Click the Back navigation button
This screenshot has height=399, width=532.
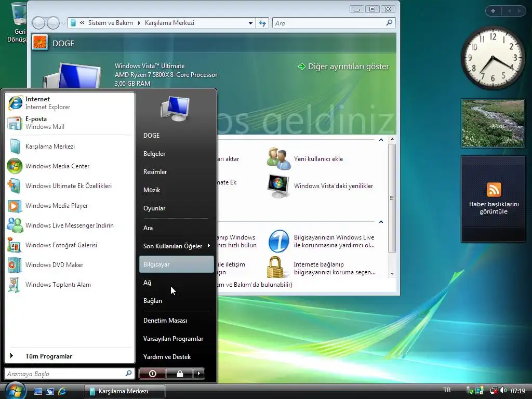point(38,23)
